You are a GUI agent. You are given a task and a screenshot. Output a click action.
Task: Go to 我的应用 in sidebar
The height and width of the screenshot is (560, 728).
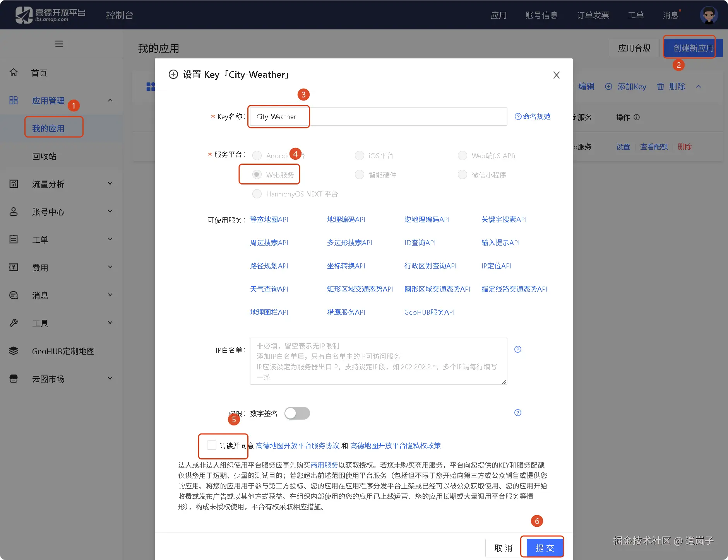[48, 128]
